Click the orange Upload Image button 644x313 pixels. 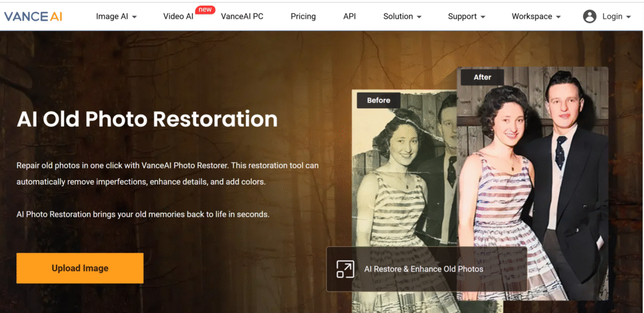(x=80, y=268)
